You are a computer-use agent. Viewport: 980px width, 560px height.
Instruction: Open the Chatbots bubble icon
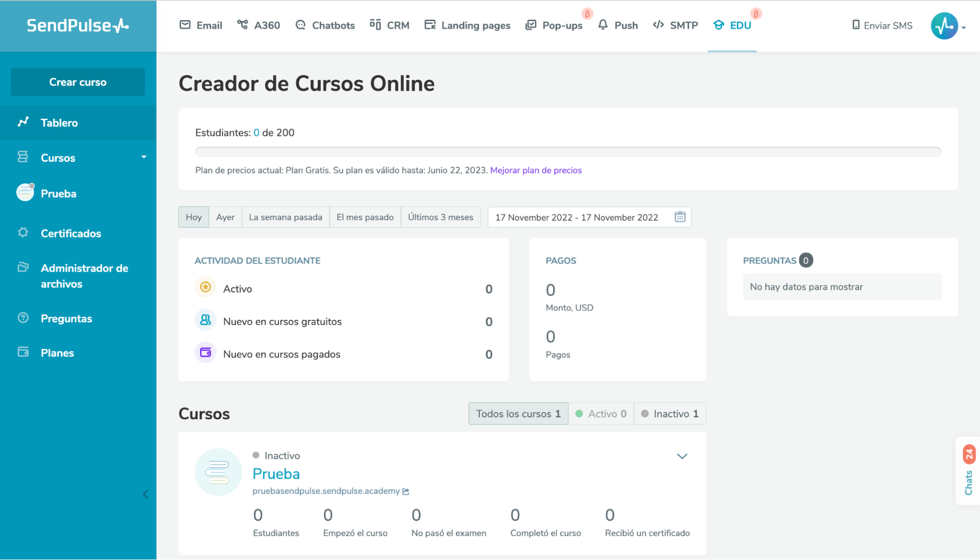coord(301,25)
